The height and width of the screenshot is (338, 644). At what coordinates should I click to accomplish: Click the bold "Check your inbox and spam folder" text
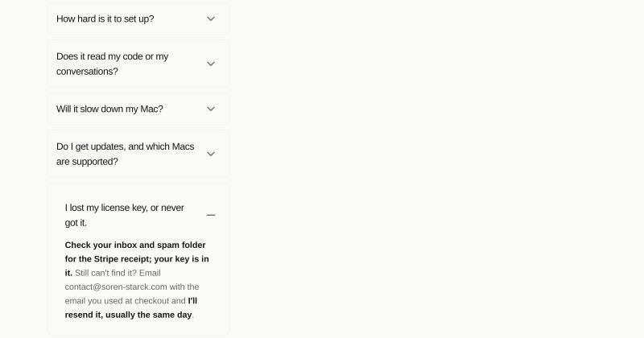[x=135, y=245]
